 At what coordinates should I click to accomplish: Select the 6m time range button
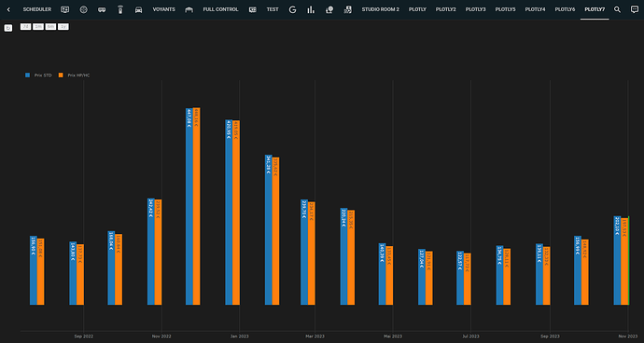[50, 27]
